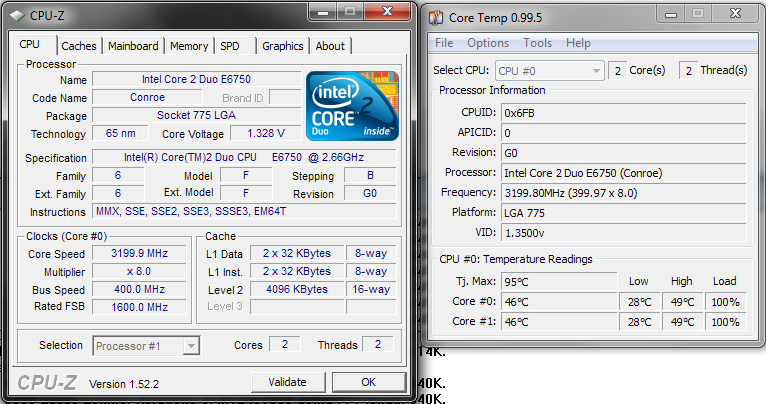Switch to the Caches tab
The image size is (766, 404).
(x=79, y=46)
